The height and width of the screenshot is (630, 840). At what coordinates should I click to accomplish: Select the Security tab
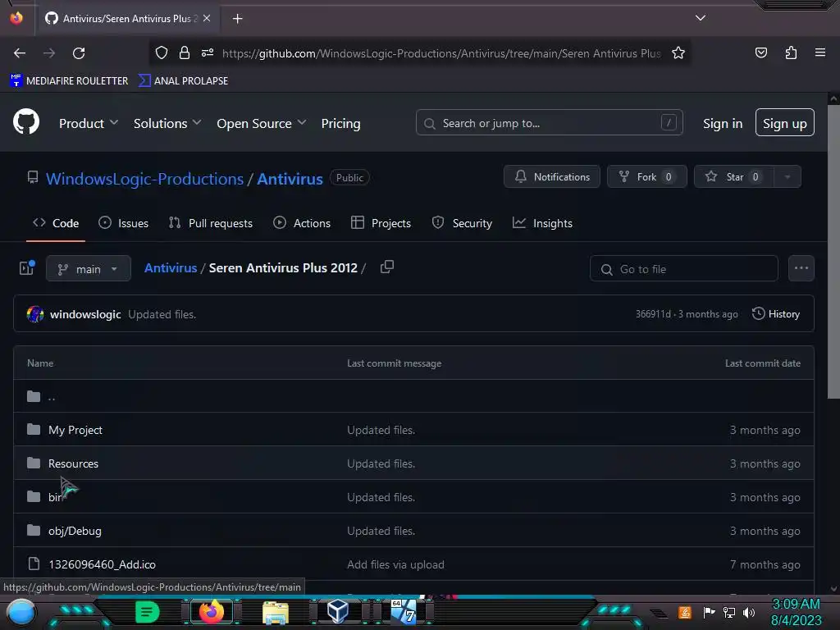click(462, 223)
